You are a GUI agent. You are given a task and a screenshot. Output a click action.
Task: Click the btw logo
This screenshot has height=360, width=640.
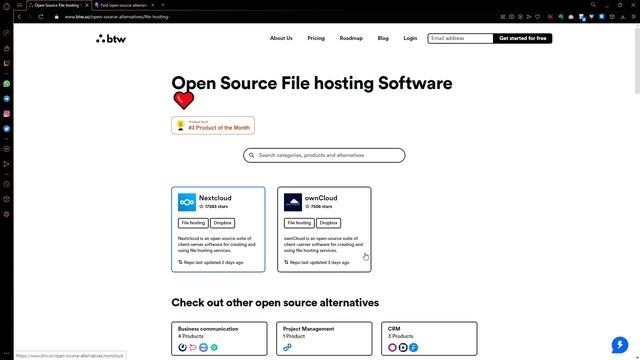point(111,39)
